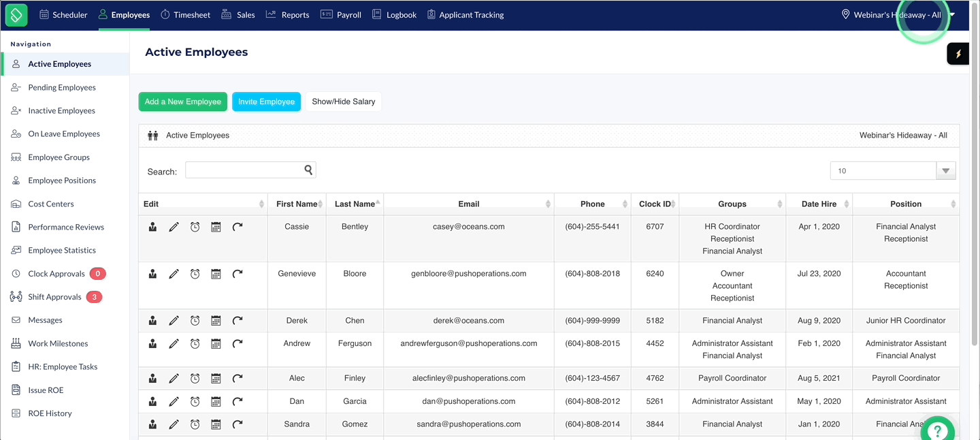Click the pencil edit icon for Genevieve Bloore
The height and width of the screenshot is (440, 980).
click(174, 274)
